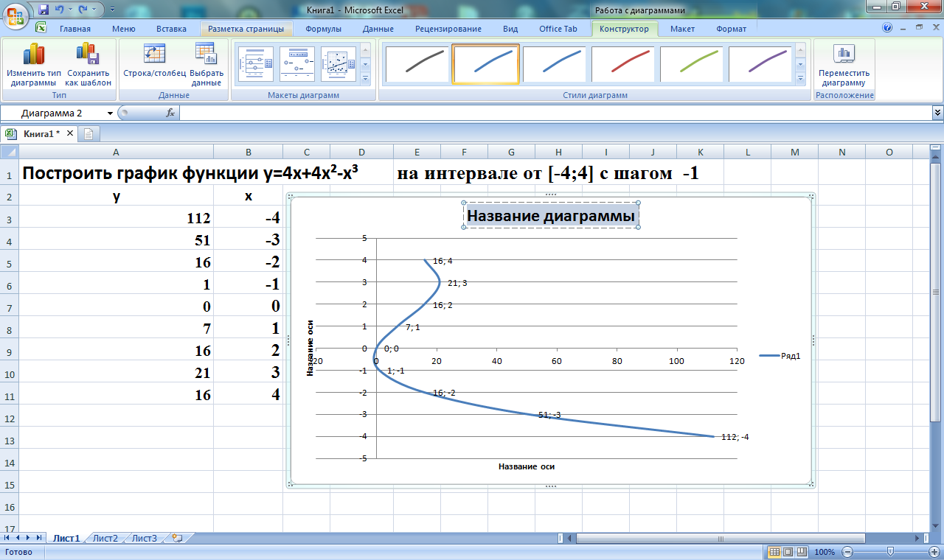Open the Office Tab ribbon tab
The width and height of the screenshot is (944, 560).
pyautogui.click(x=558, y=29)
